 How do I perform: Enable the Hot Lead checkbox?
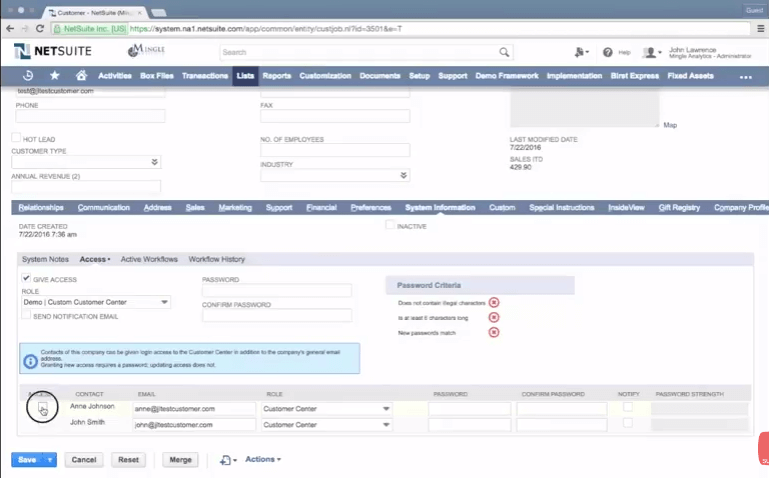tap(16, 138)
